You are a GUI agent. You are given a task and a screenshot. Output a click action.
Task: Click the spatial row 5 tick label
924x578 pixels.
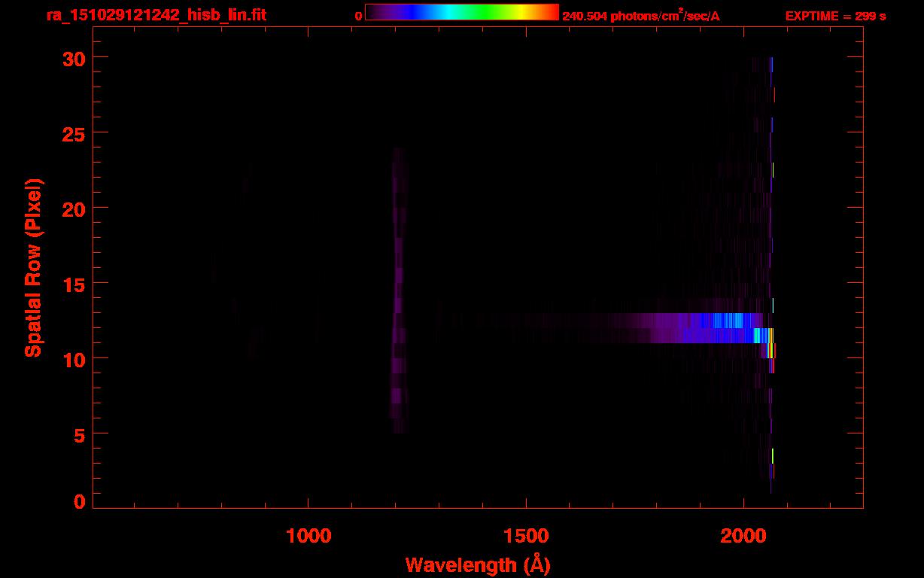[x=78, y=434]
